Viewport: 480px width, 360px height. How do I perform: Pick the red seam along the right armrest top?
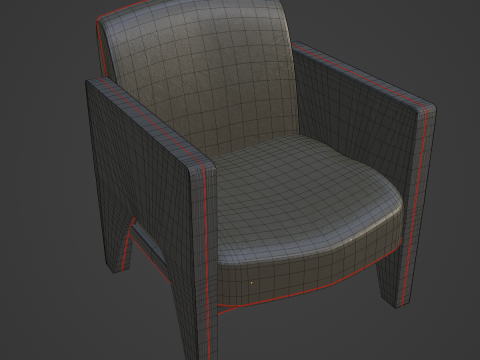pyautogui.click(x=360, y=77)
